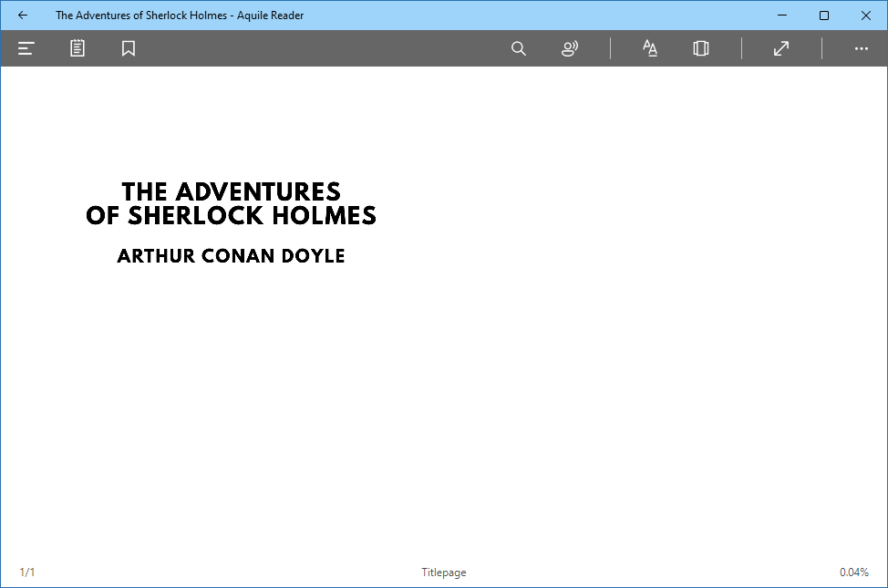Start text-to-speech read aloud
The width and height of the screenshot is (888, 588).
570,48
